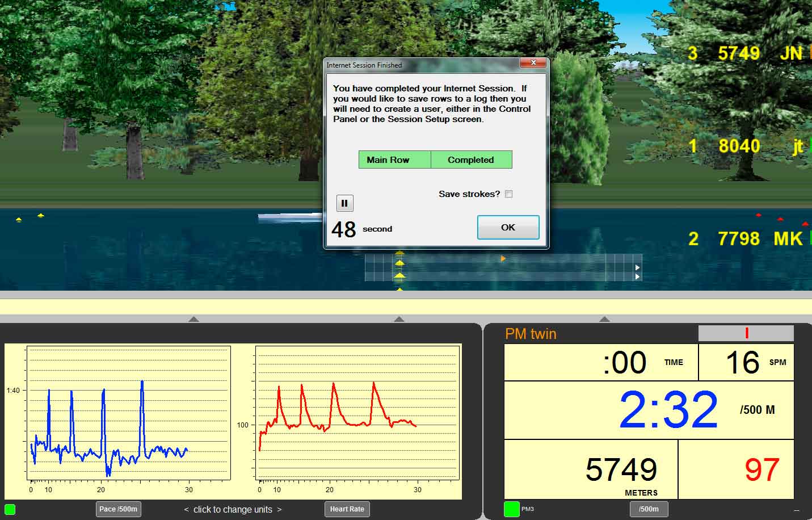The height and width of the screenshot is (520, 812).
Task: Click the white boat on the water
Action: pos(291,217)
